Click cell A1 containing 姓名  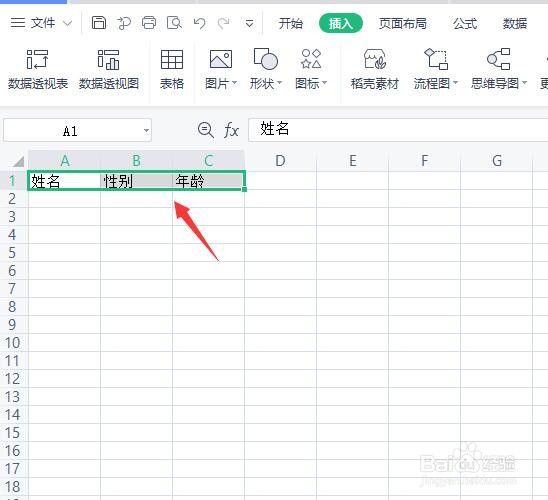coord(64,181)
